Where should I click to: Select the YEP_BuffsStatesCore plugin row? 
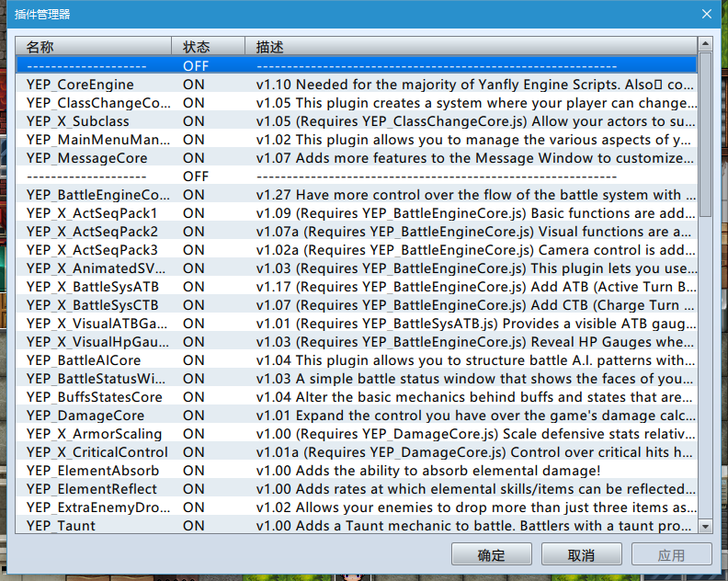[x=357, y=397]
